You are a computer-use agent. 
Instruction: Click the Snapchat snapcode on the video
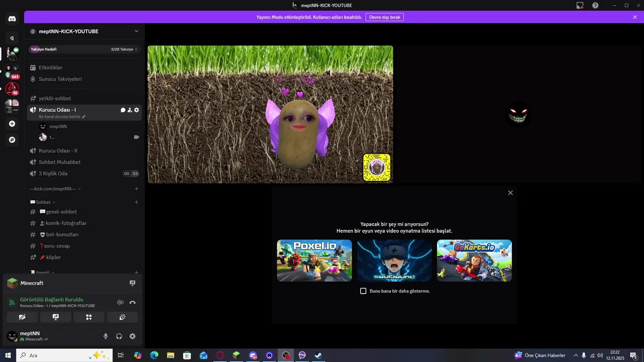[x=377, y=167]
